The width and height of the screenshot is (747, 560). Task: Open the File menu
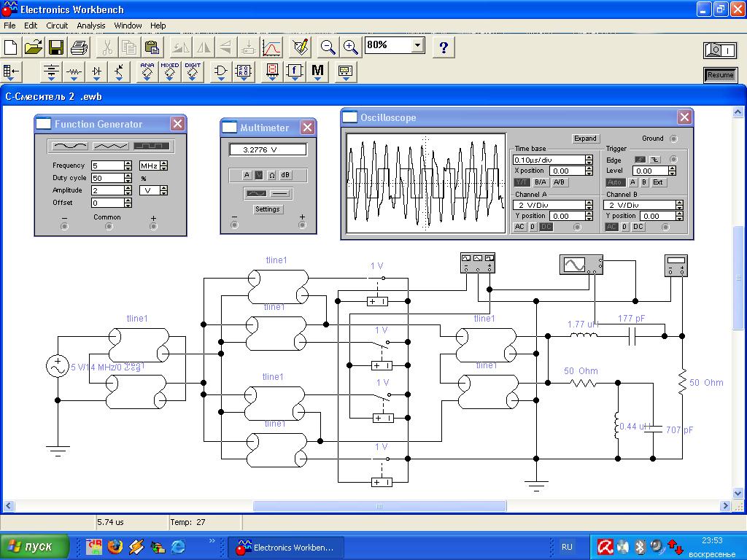(9, 26)
